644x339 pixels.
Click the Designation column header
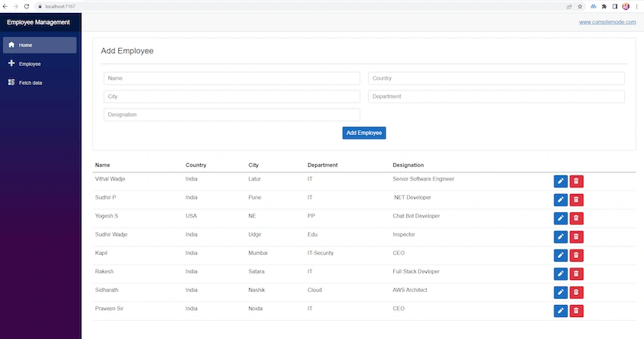(408, 165)
